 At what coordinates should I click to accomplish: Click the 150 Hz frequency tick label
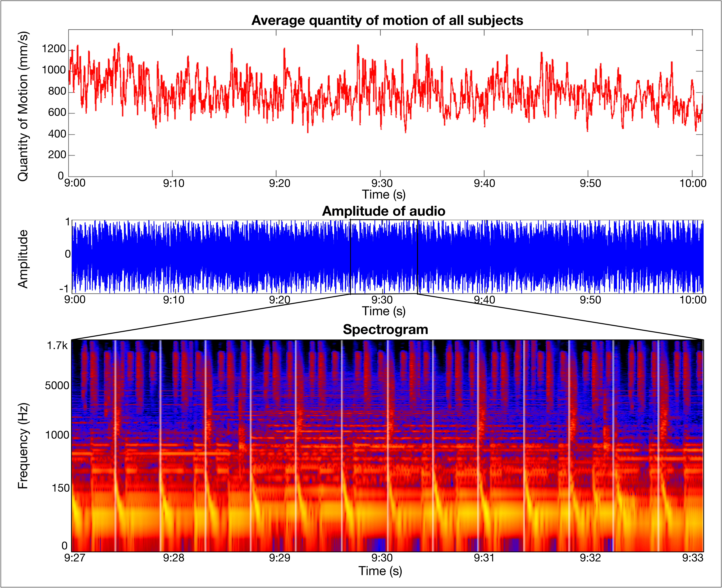61,488
